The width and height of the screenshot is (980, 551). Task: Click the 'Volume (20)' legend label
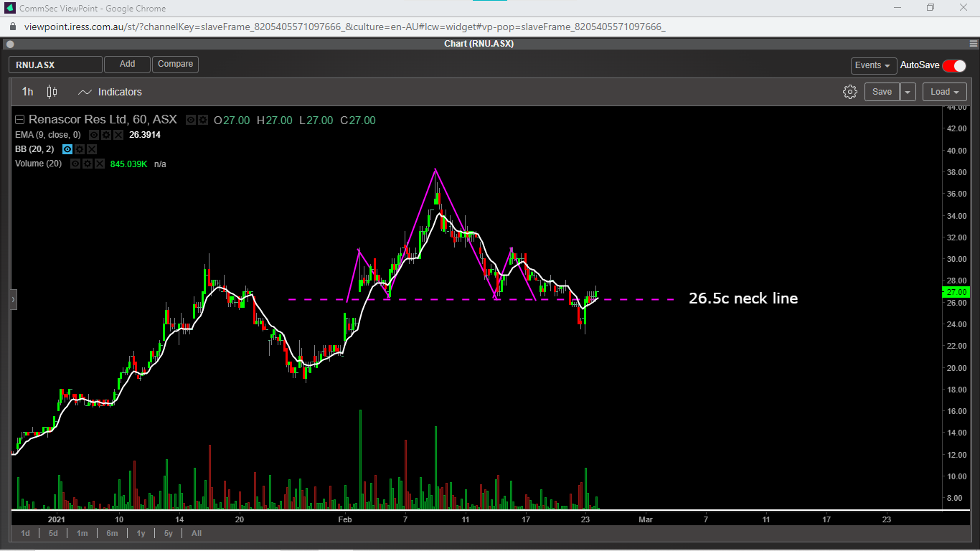(x=39, y=164)
